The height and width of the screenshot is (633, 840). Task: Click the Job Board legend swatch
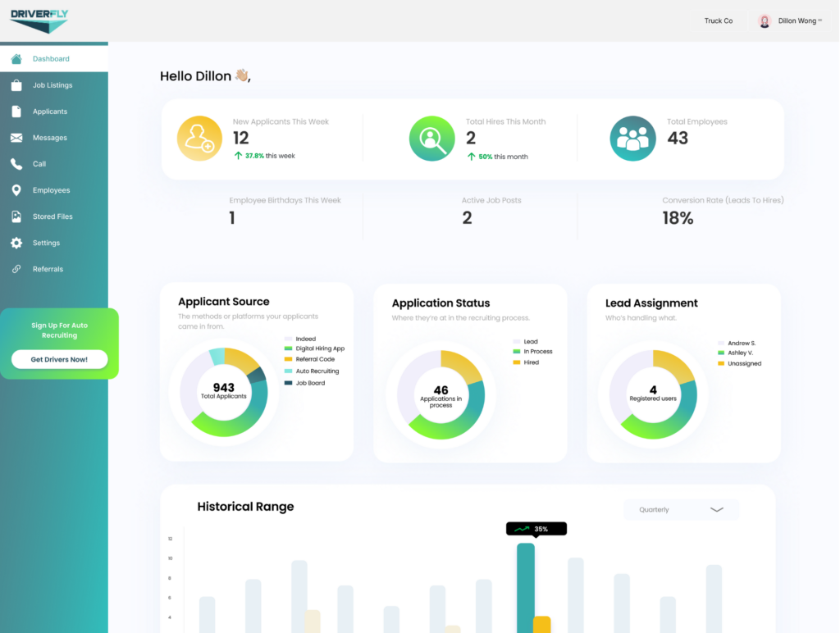coord(288,383)
